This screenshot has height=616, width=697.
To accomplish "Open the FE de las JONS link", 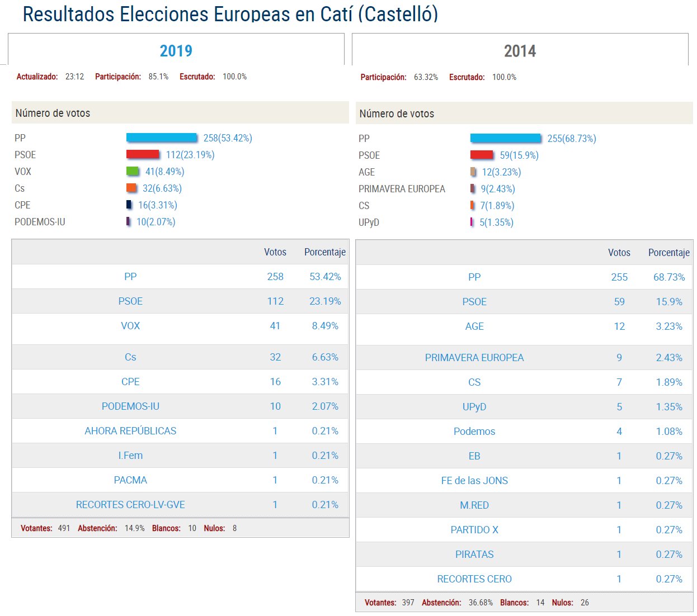I will click(474, 481).
